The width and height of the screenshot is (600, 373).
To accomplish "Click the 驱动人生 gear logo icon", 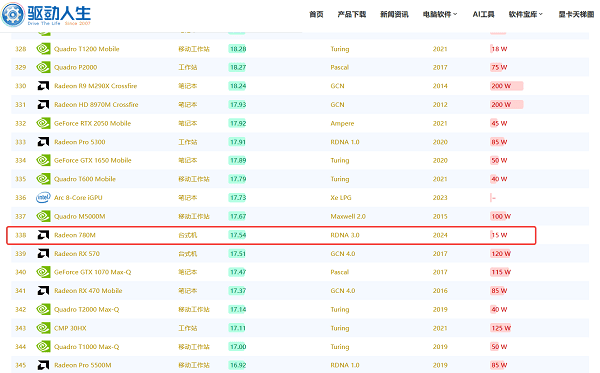I will tap(13, 15).
